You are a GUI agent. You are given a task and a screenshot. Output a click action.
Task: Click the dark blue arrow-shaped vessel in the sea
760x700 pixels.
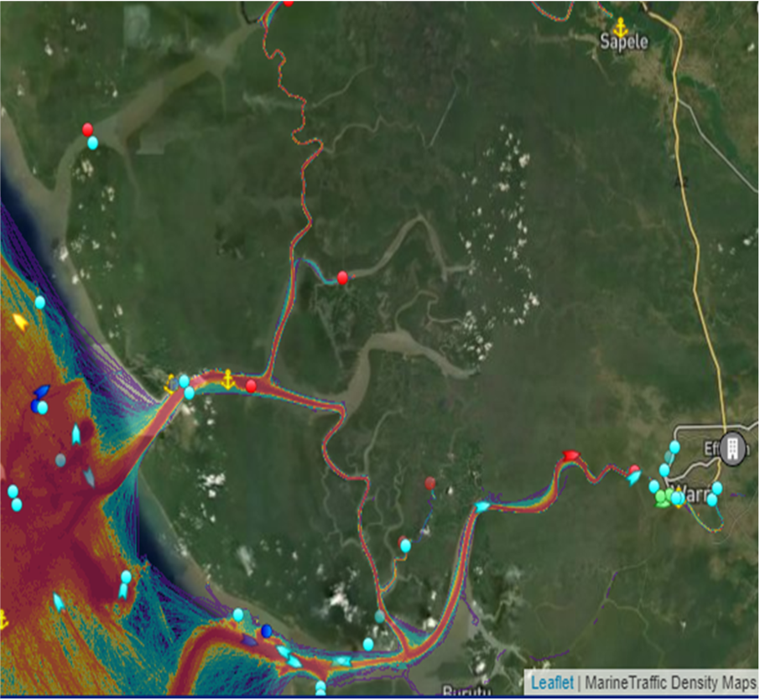click(x=41, y=391)
